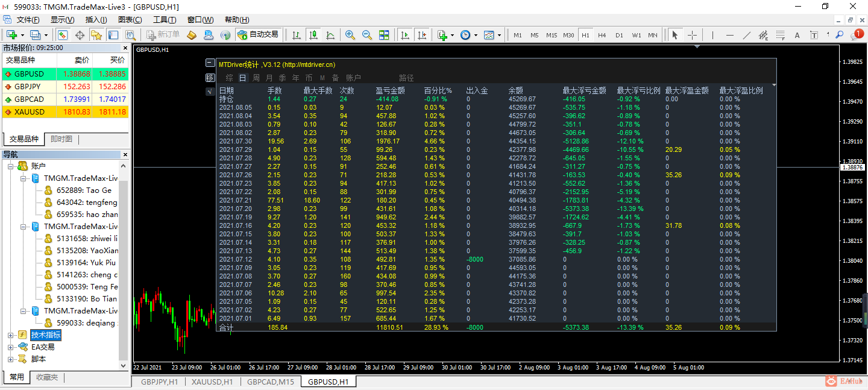Toggle the 自动交易 auto trading button

tap(258, 35)
